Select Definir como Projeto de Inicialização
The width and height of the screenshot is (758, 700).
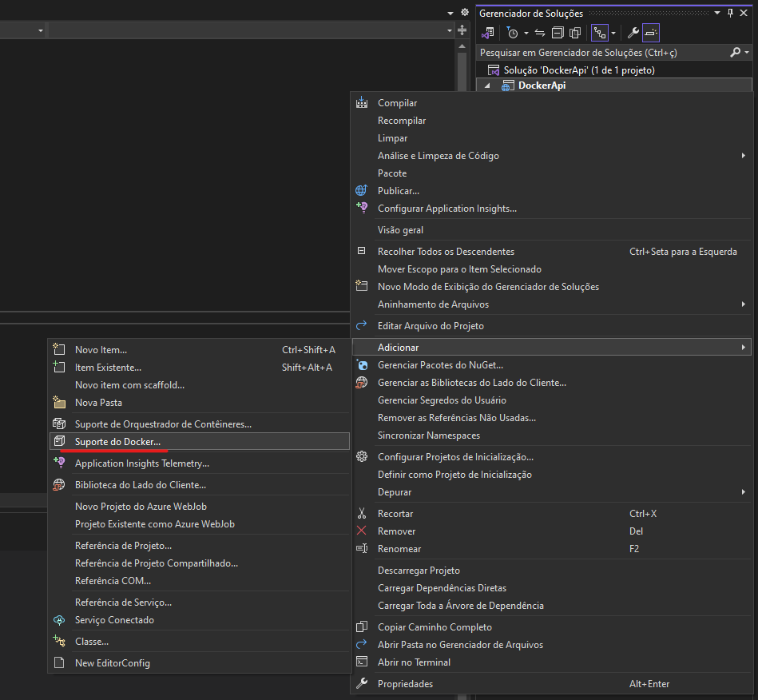point(552,475)
